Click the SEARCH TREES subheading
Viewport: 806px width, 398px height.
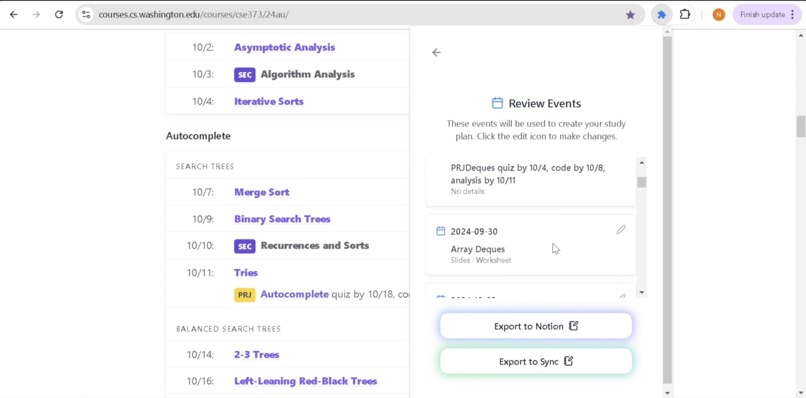205,167
